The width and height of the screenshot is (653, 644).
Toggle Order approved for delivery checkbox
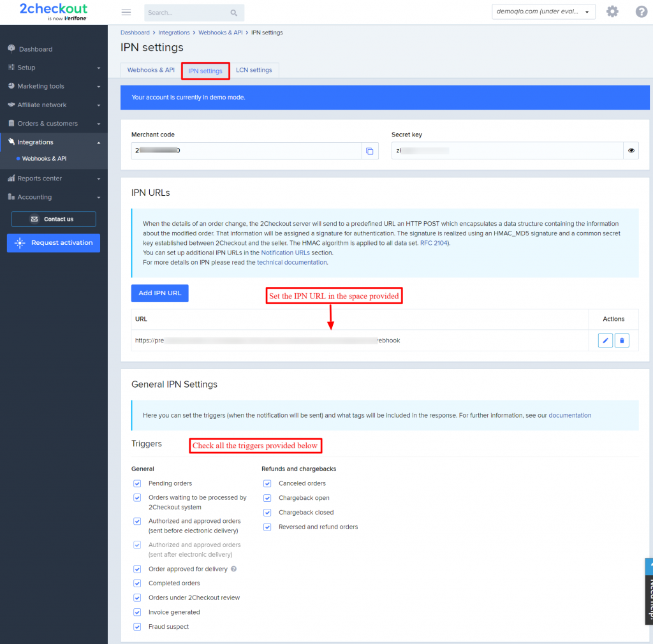pyautogui.click(x=137, y=569)
